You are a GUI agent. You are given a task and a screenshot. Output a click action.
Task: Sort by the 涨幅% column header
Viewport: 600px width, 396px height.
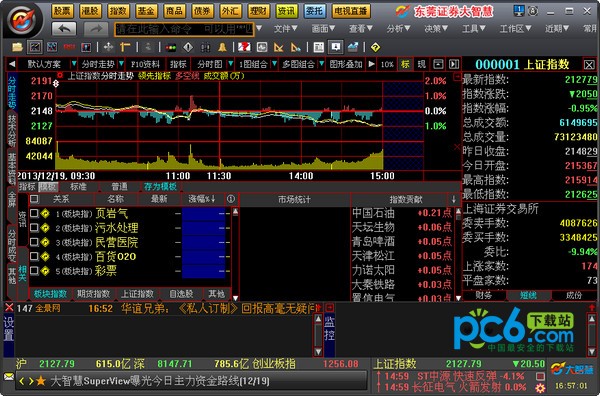coord(201,199)
